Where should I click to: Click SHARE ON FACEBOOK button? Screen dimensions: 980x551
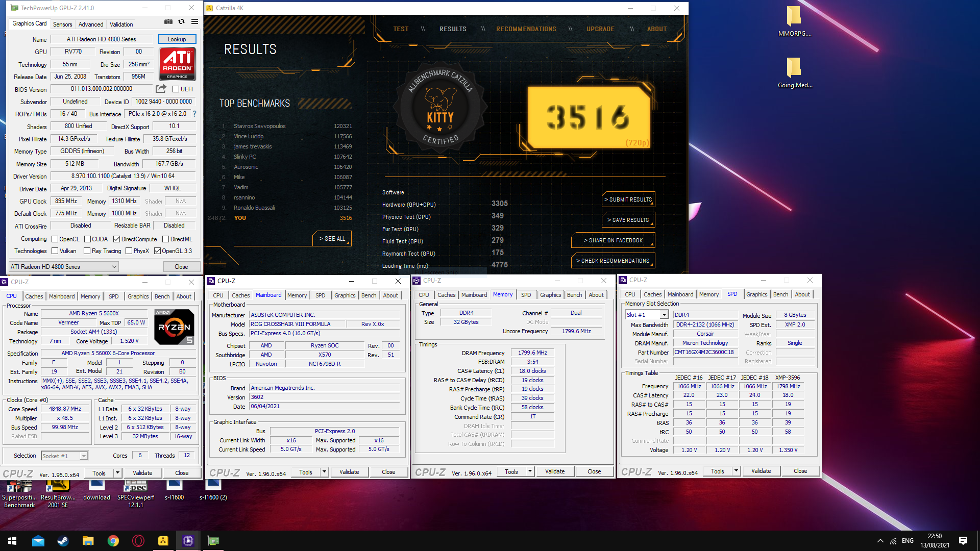(613, 240)
